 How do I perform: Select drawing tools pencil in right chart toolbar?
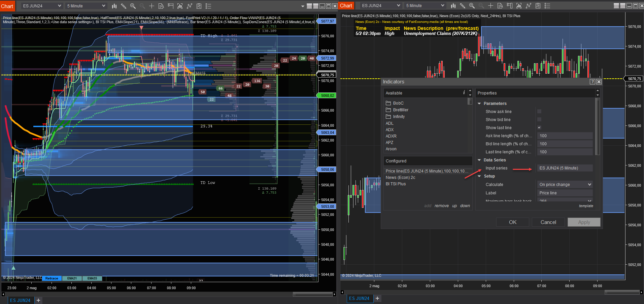coord(463,6)
